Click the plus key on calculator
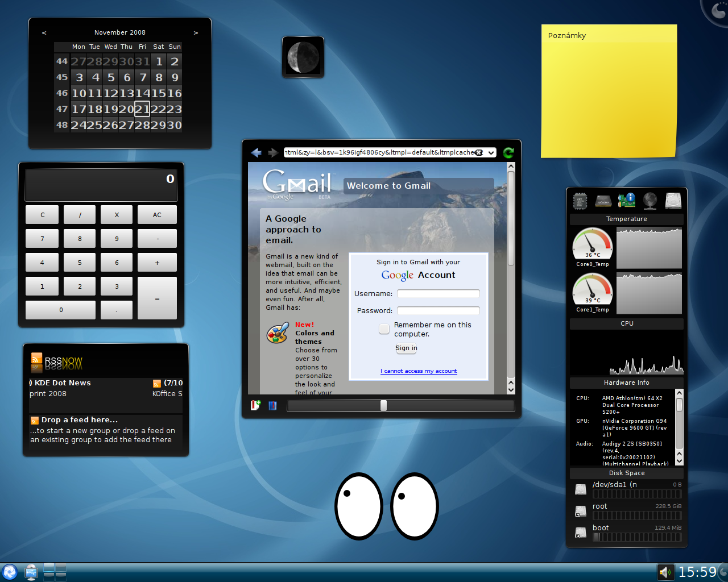Viewport: 728px width, 582px height. coord(157,263)
